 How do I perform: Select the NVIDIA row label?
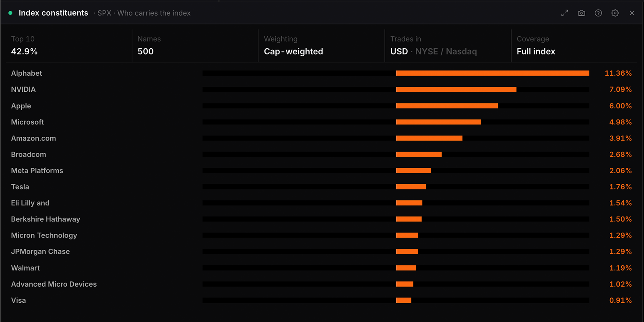tap(23, 89)
